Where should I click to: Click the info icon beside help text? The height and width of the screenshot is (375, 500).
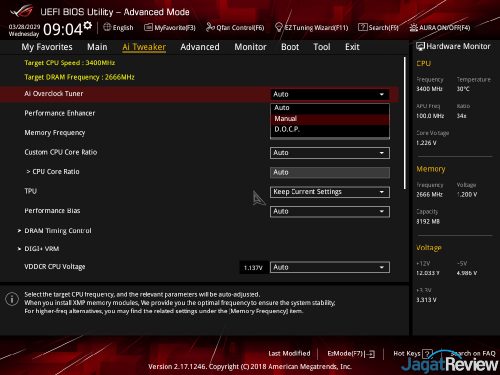(x=12, y=299)
